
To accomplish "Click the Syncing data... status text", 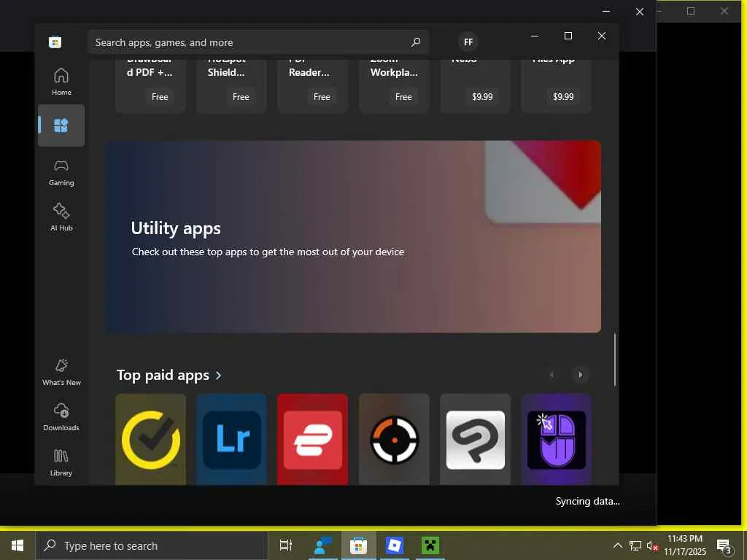I will coord(587,501).
